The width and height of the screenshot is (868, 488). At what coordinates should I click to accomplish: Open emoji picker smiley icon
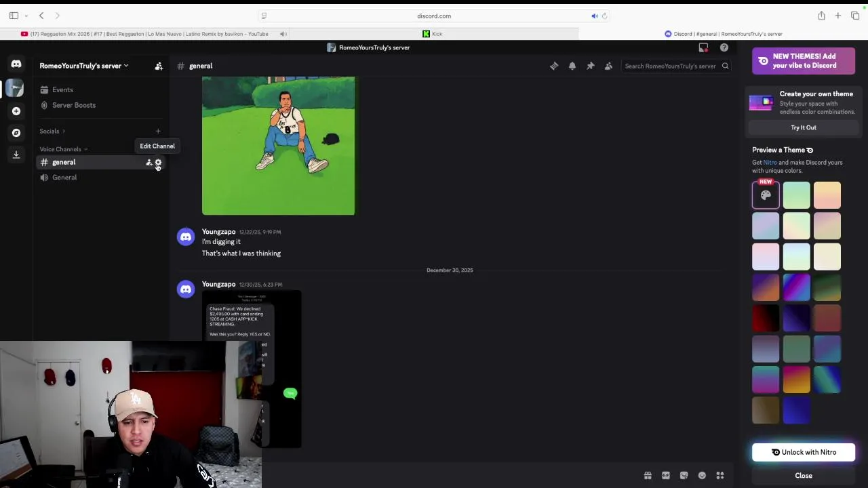tap(702, 476)
